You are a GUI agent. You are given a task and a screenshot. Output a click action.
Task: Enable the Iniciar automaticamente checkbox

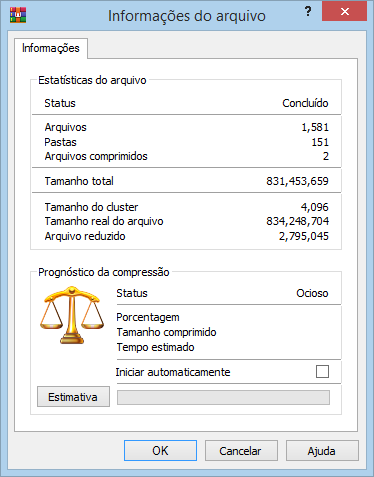click(322, 371)
